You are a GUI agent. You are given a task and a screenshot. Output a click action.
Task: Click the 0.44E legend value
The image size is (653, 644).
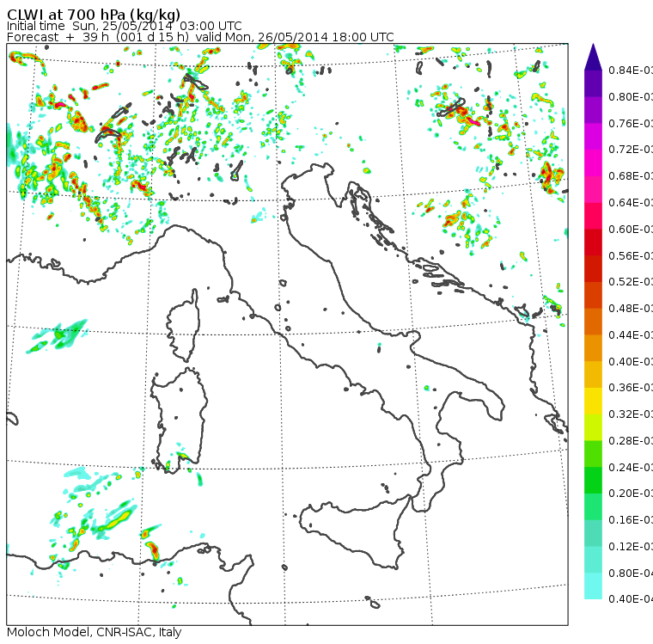pos(631,334)
